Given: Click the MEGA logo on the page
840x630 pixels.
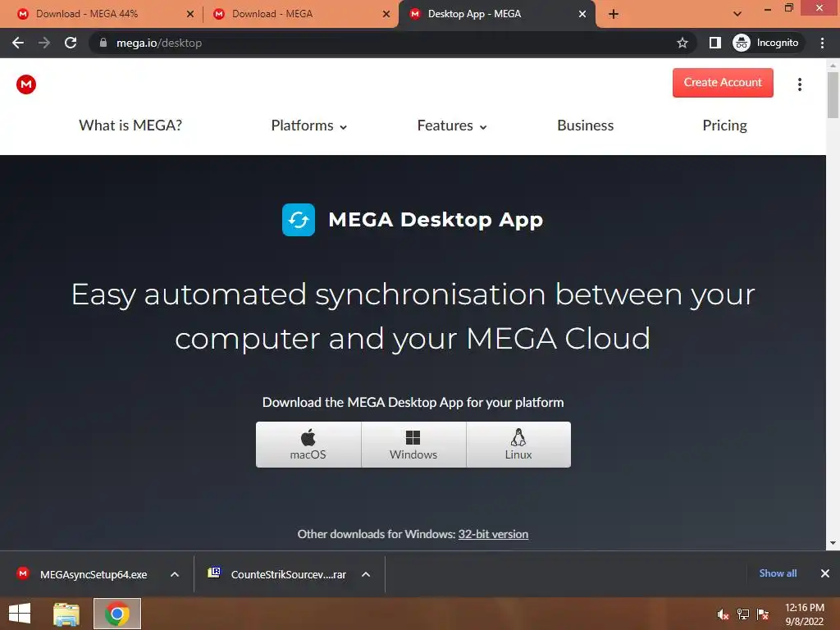Looking at the screenshot, I should (x=25, y=84).
